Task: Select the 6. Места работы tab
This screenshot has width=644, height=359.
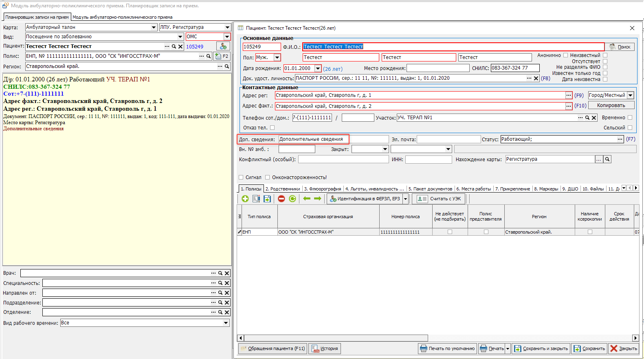Action: click(474, 189)
